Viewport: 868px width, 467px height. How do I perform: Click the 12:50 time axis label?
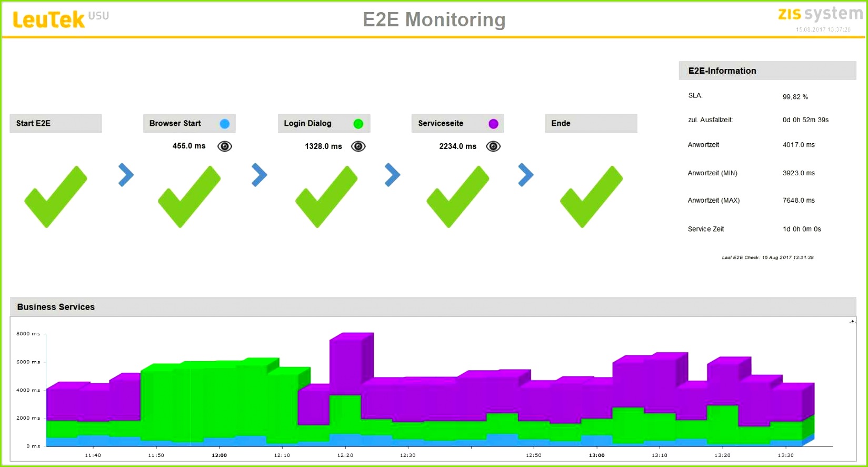534,455
